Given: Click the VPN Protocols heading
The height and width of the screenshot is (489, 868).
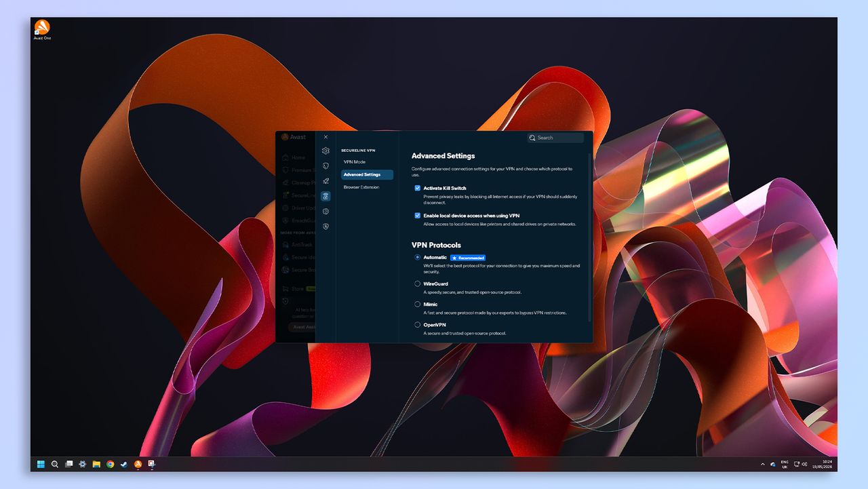Looking at the screenshot, I should [436, 246].
